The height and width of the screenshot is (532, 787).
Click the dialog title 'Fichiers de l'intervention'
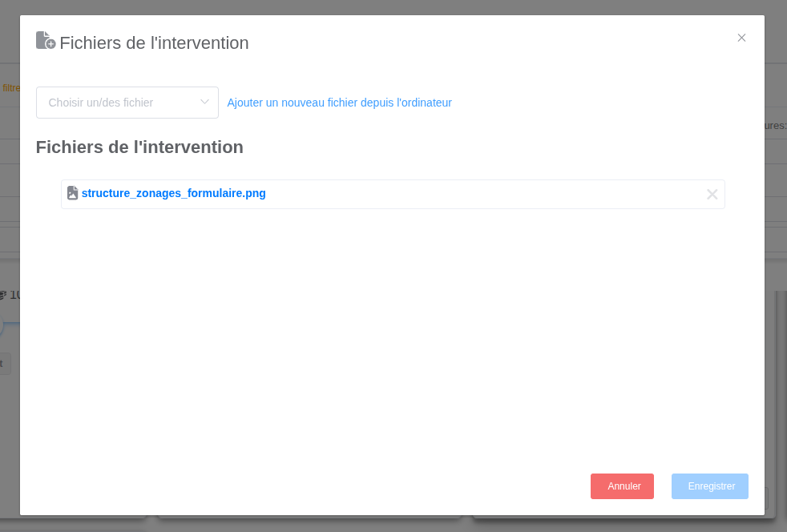pos(154,43)
